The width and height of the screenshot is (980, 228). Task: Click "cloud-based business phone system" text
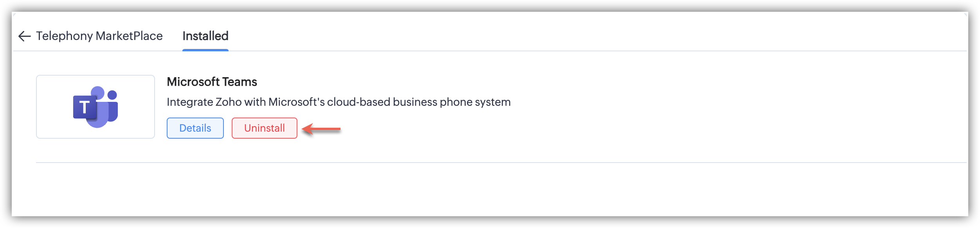[x=418, y=102]
